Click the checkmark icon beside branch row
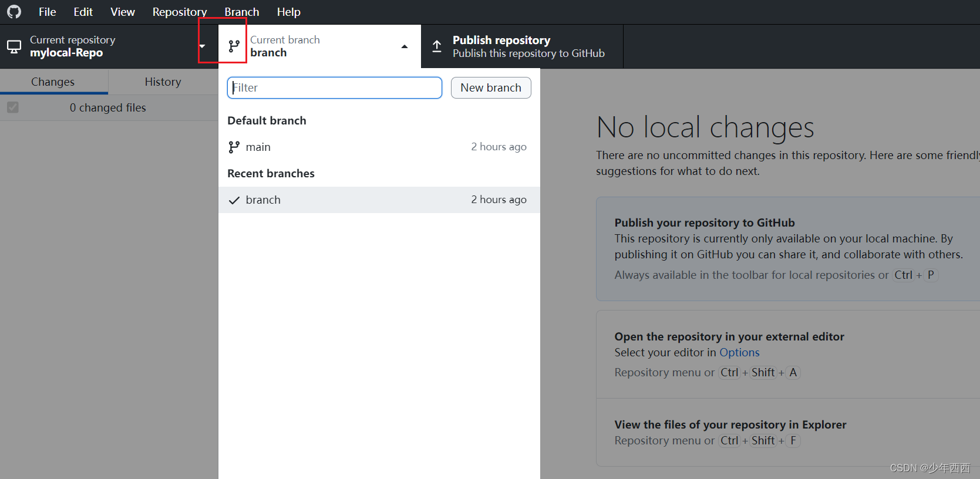 pos(234,200)
